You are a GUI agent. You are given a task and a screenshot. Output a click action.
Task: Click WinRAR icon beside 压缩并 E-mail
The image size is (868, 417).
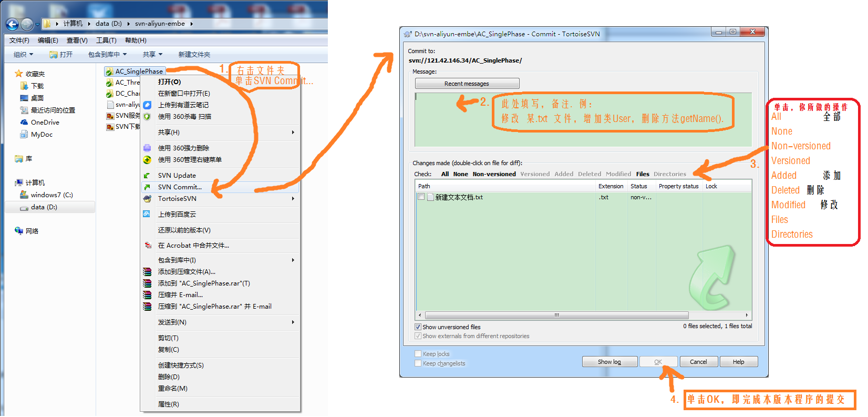(x=147, y=294)
